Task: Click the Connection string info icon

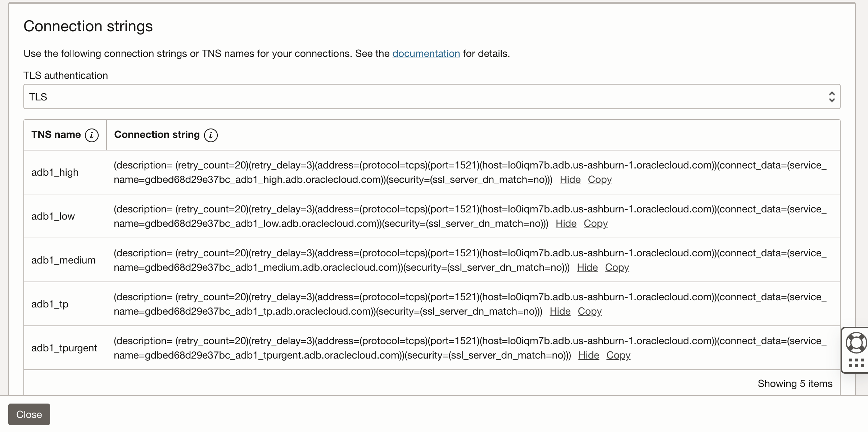Action: pyautogui.click(x=211, y=135)
